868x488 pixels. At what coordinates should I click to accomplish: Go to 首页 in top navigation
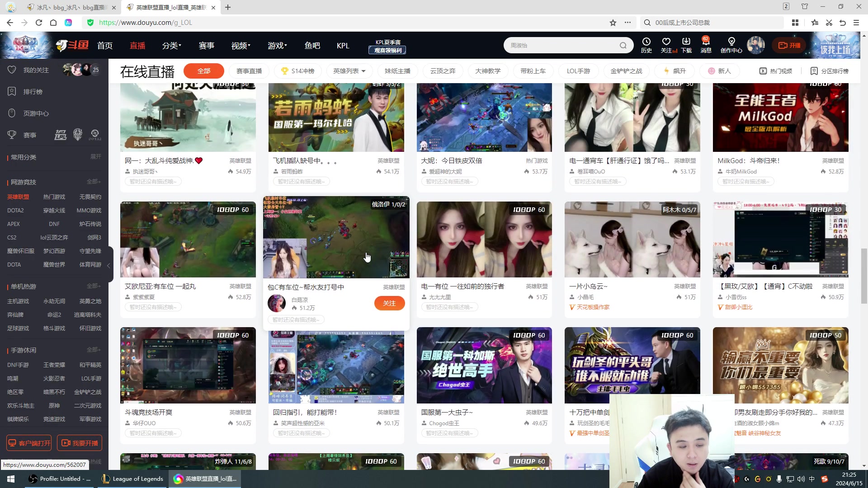pos(104,45)
